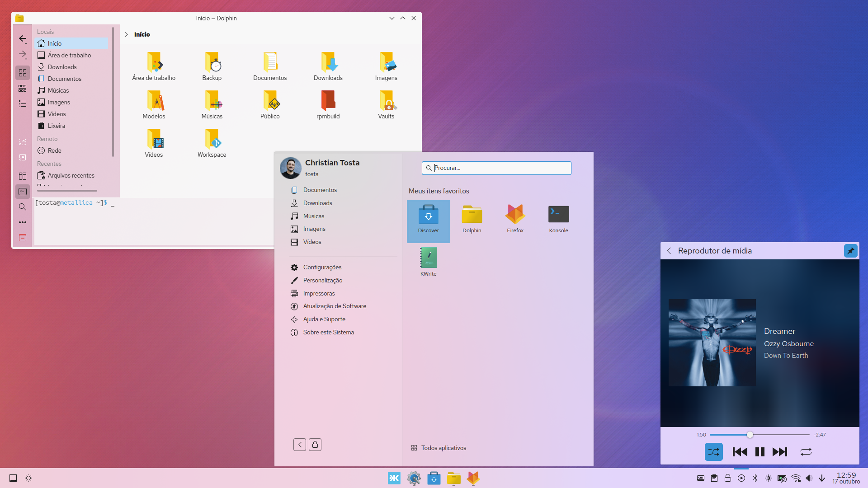Image resolution: width=868 pixels, height=488 pixels.
Task: Expand hidden system tray icons arrow
Action: 822,478
